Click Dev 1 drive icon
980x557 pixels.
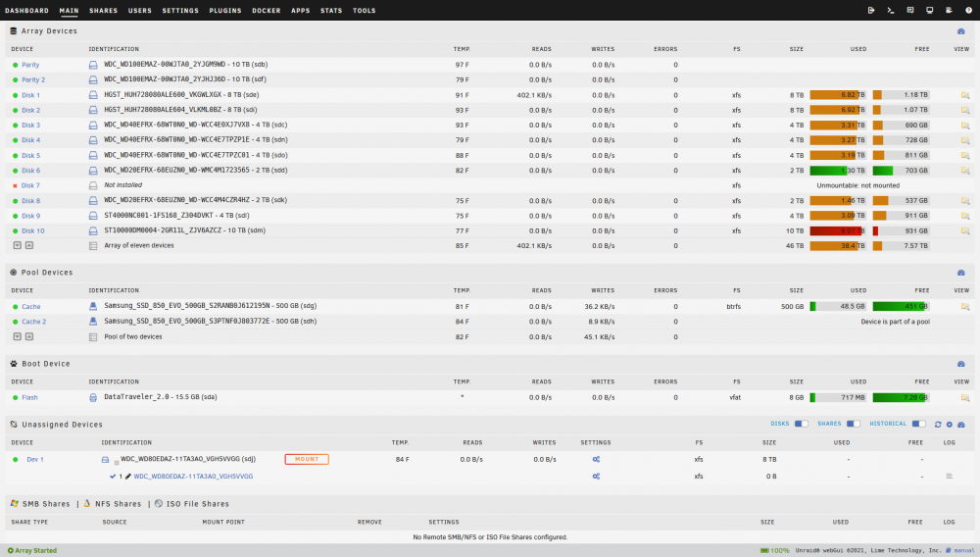[x=105, y=460]
